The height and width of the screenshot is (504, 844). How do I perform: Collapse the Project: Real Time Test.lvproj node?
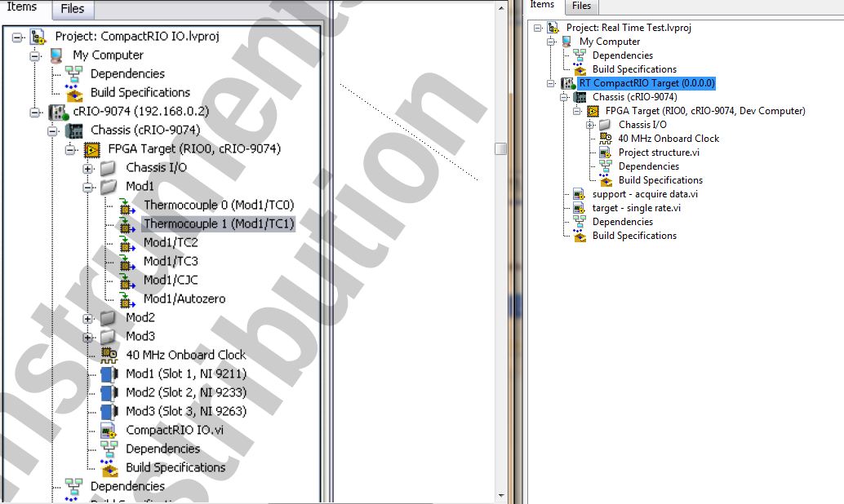click(537, 28)
